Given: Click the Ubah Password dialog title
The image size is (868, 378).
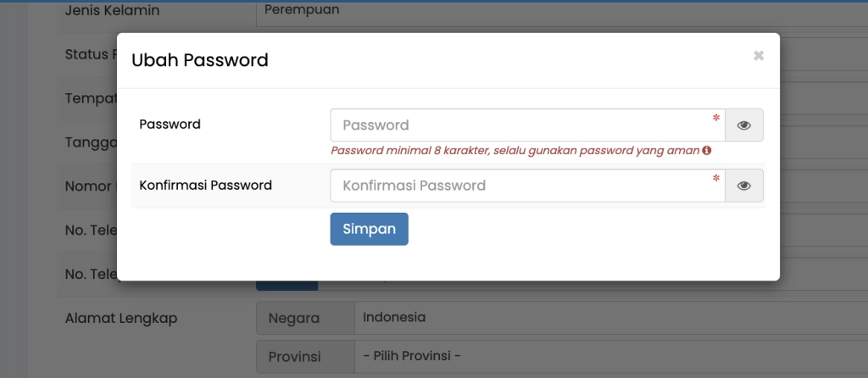Looking at the screenshot, I should 200,60.
